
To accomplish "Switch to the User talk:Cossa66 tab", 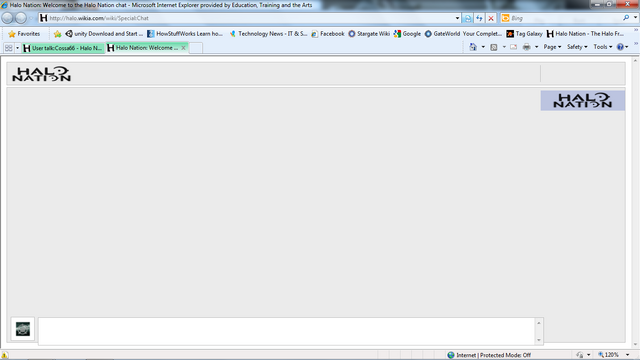I will (63, 48).
